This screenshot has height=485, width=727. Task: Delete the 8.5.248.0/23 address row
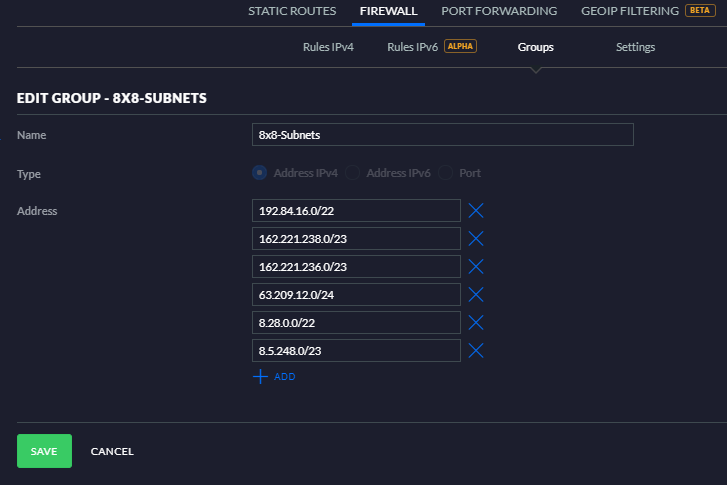click(x=476, y=351)
